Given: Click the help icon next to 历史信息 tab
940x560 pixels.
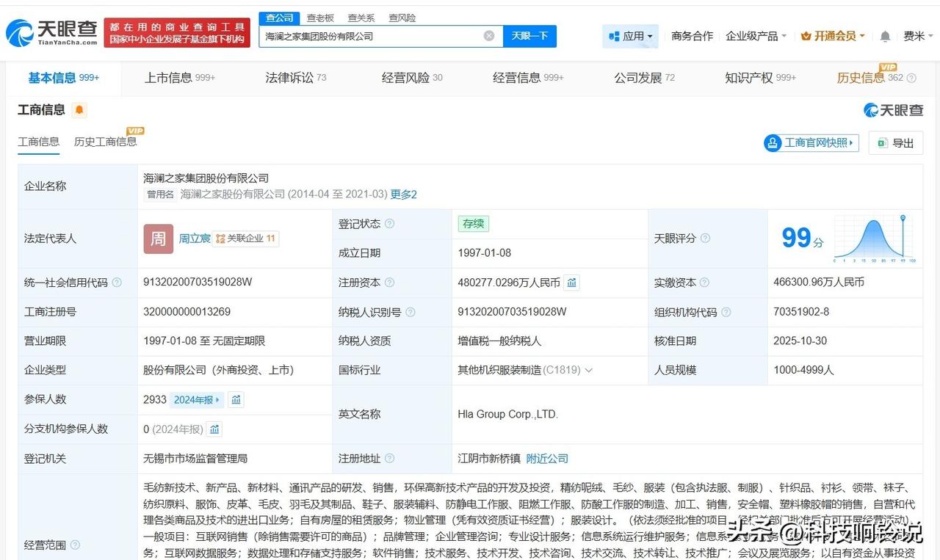Looking at the screenshot, I should pos(912,78).
